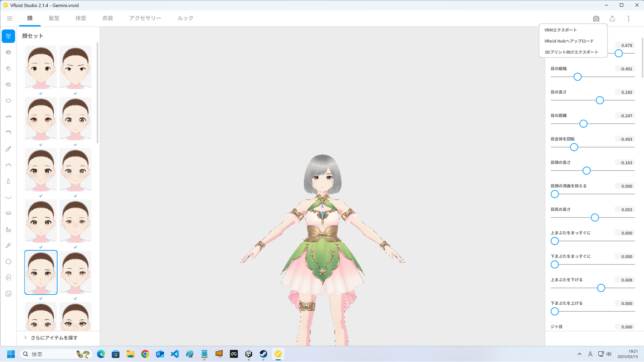This screenshot has height=362, width=644.
Task: Select the nose editing icon
Action: pyautogui.click(x=8, y=181)
